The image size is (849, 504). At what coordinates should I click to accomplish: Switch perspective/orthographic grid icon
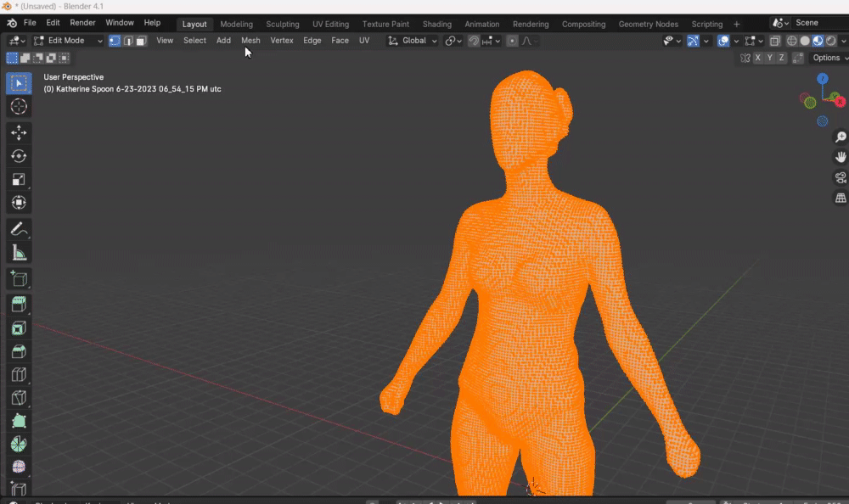coord(841,199)
